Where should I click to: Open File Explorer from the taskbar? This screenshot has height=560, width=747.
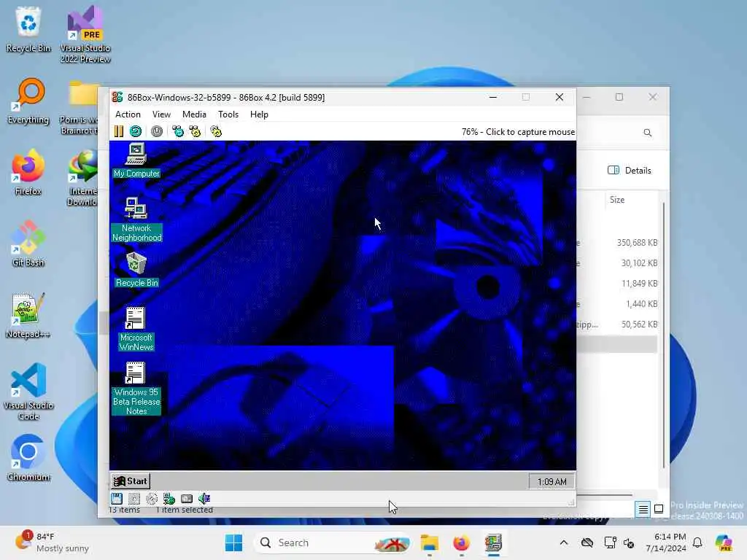430,542
